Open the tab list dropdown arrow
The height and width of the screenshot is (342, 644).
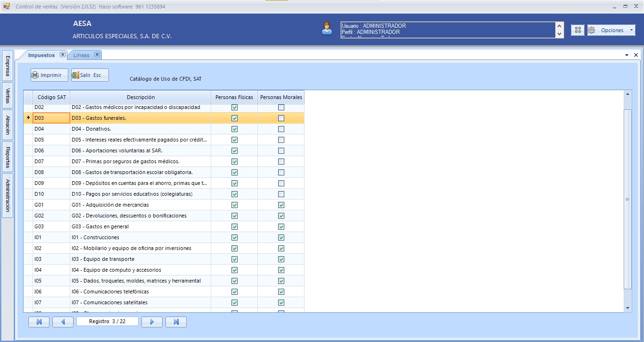pos(627,55)
